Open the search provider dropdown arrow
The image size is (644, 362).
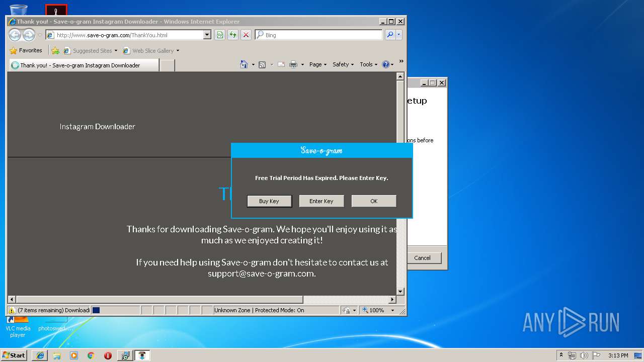(x=399, y=35)
